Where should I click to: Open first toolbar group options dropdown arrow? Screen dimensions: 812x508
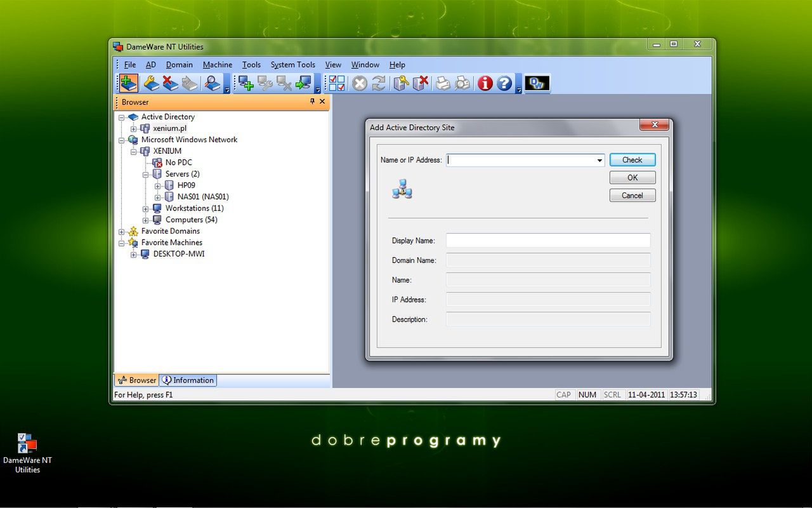[227, 84]
